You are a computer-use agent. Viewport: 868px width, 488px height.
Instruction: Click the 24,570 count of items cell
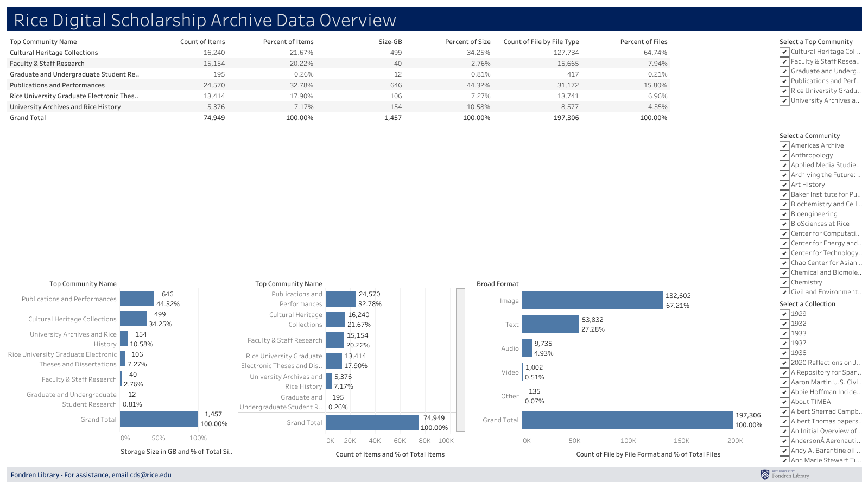[214, 85]
